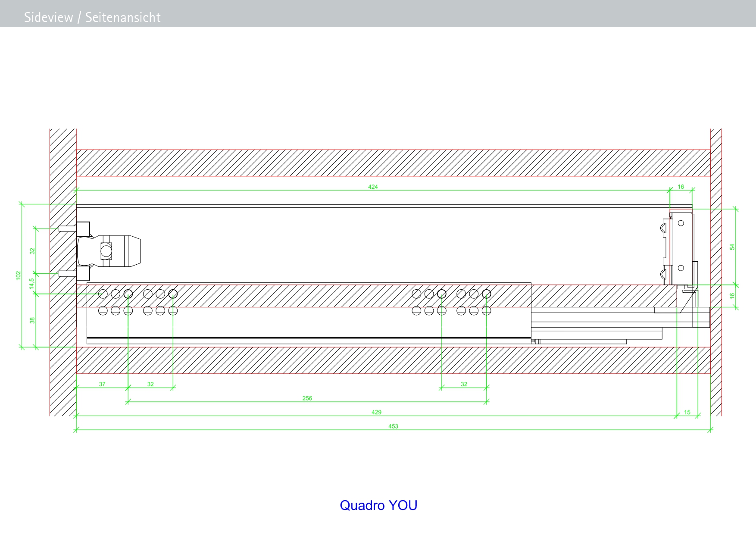756x535 pixels.
Task: Click the Sideview / Seitenansicht header title
Action: click(x=92, y=17)
